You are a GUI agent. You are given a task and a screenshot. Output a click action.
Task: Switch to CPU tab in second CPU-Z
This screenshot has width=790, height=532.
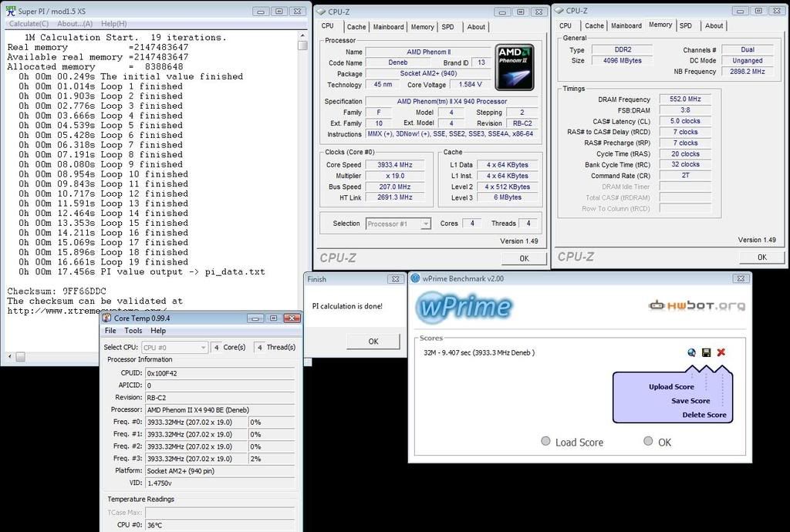(x=565, y=25)
